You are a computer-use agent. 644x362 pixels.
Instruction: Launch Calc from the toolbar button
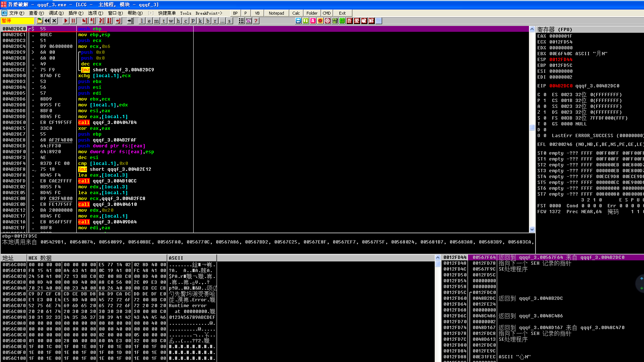click(296, 13)
